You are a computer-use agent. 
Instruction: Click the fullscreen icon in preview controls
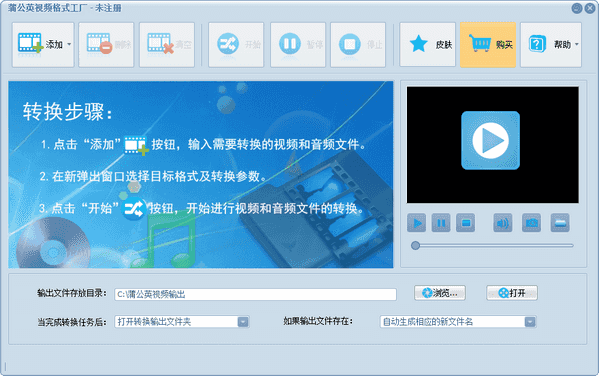pos(560,223)
